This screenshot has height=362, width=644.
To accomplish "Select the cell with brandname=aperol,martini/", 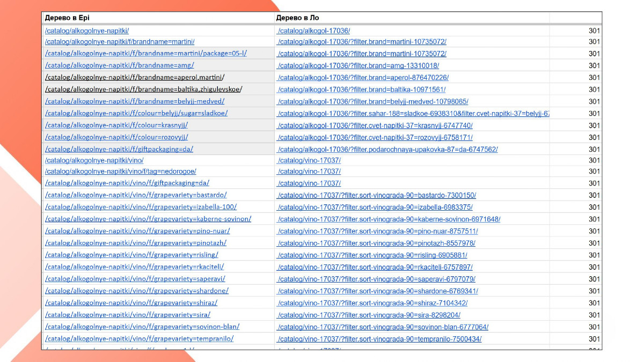I will (158, 77).
